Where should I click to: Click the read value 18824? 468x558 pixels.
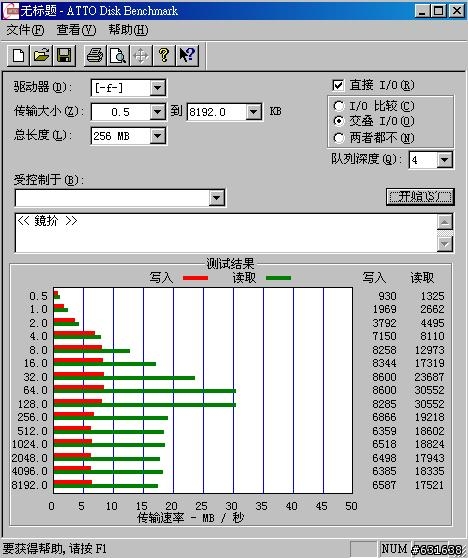pyautogui.click(x=430, y=444)
